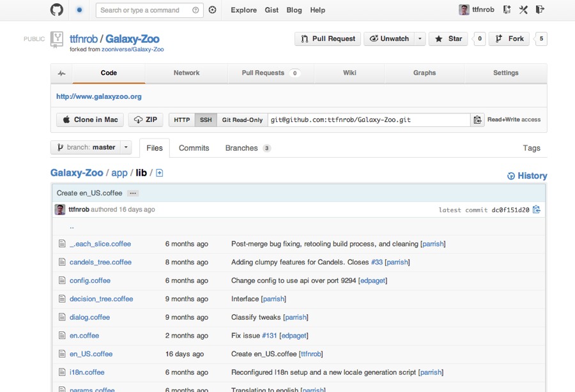This screenshot has height=392, width=575.
Task: Click the add new file icon
Action: click(160, 173)
